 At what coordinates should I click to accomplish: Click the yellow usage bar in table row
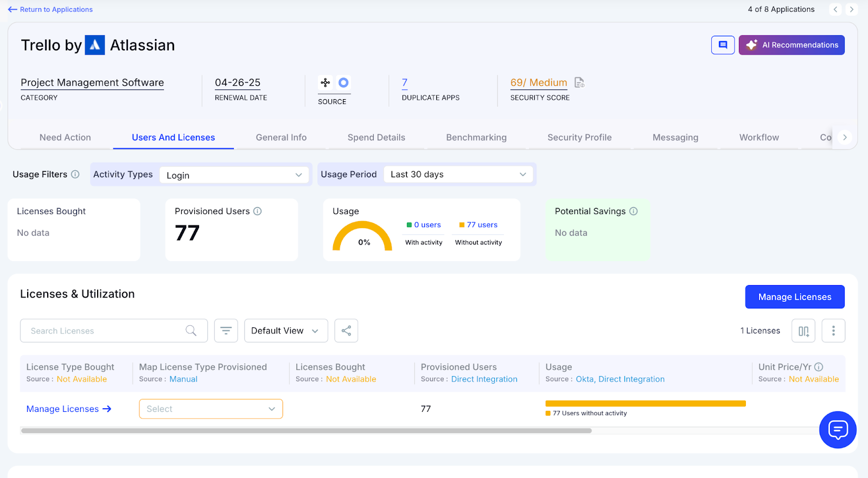(x=646, y=403)
